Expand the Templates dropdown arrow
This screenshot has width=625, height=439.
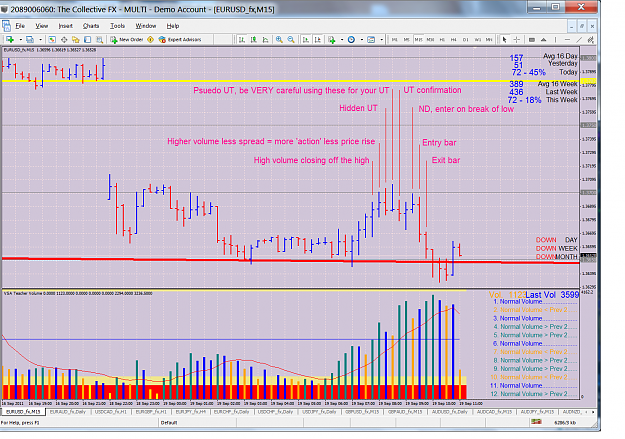point(381,39)
